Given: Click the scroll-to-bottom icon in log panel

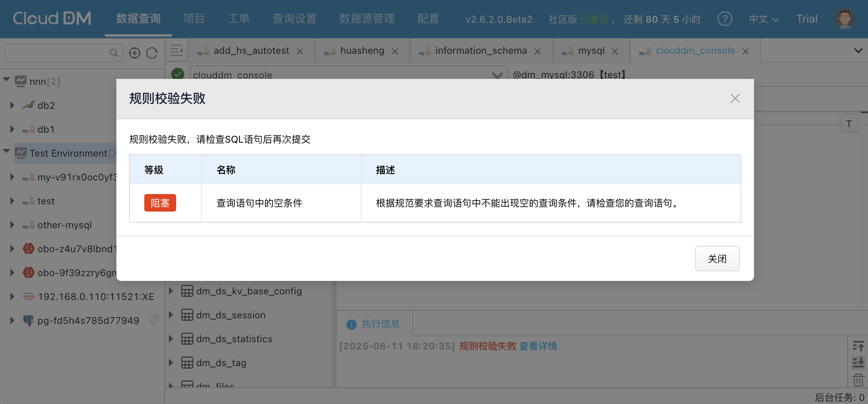Looking at the screenshot, I should 858,363.
